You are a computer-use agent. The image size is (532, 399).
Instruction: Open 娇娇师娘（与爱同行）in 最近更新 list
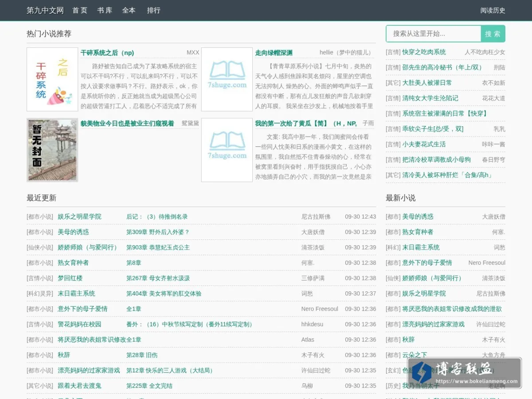[x=89, y=247]
